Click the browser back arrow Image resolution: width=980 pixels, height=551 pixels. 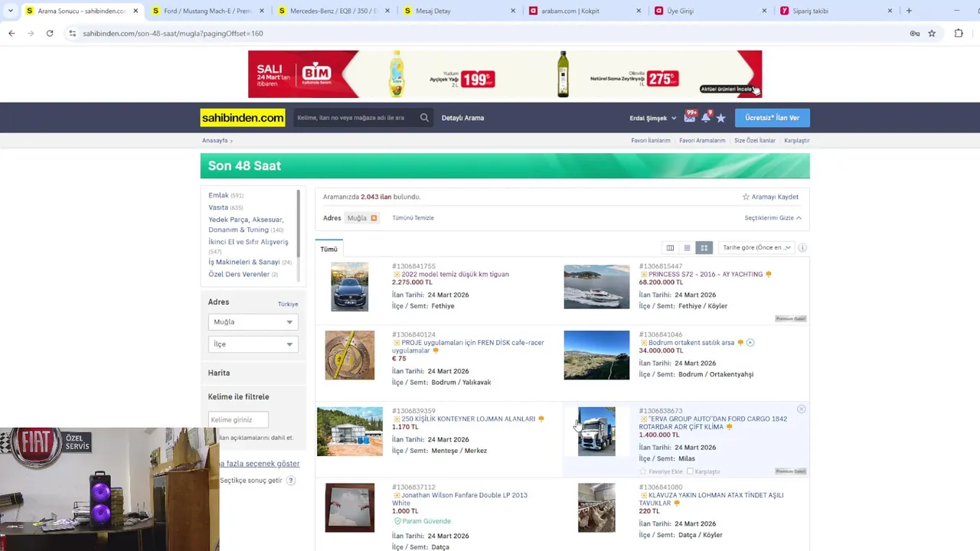(11, 33)
